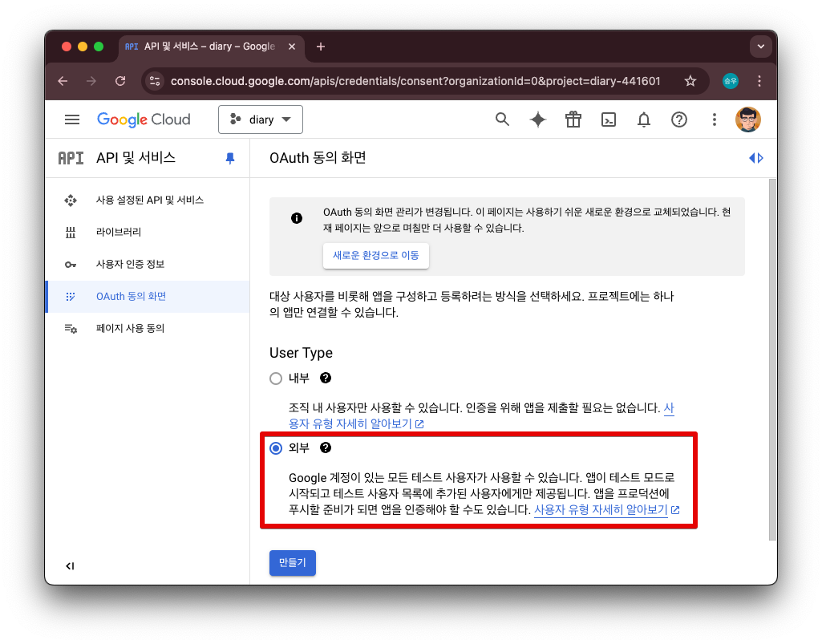Image resolution: width=822 pixels, height=644 pixels.
Task: Click the address bar URL
Action: [x=415, y=81]
